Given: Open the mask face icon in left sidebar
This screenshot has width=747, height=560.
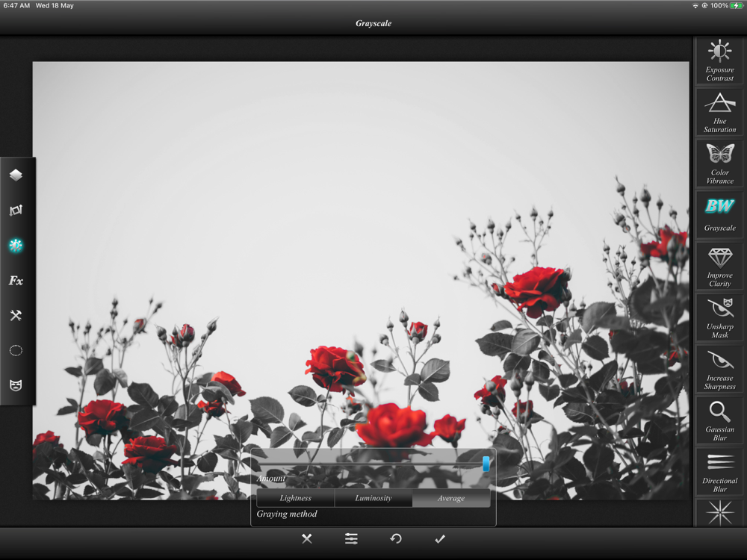Looking at the screenshot, I should point(16,385).
